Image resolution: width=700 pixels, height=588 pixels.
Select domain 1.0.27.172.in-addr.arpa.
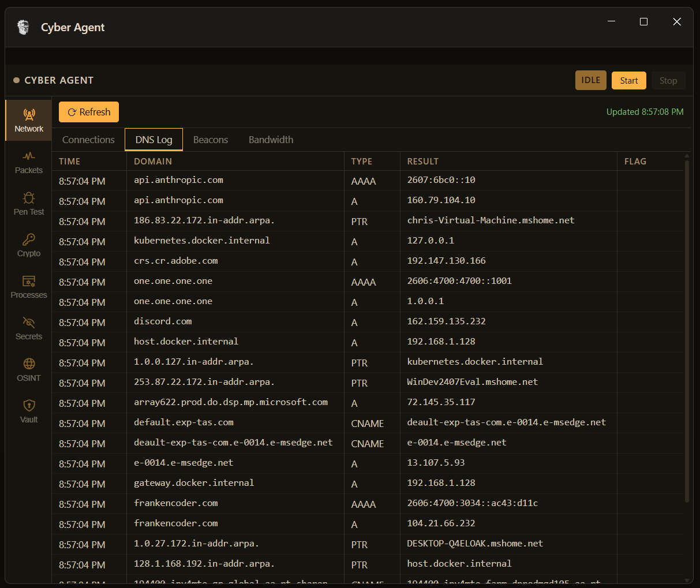[x=196, y=544]
